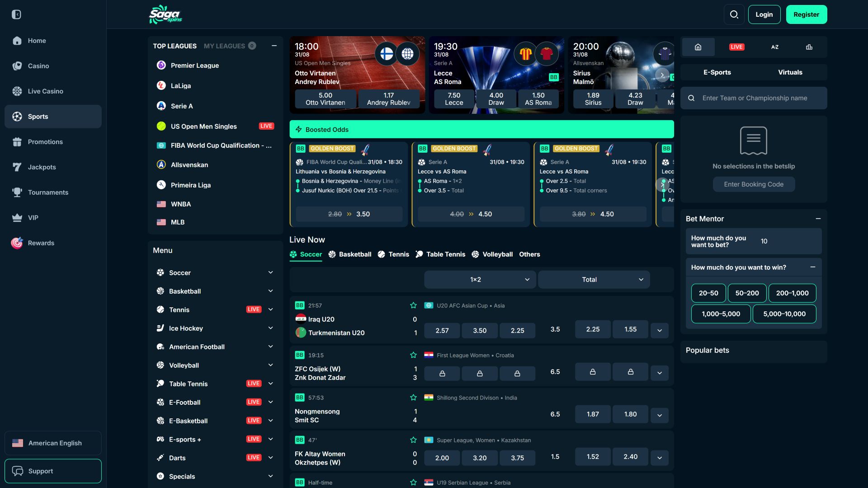
Task: Click the Register button
Action: click(x=807, y=14)
